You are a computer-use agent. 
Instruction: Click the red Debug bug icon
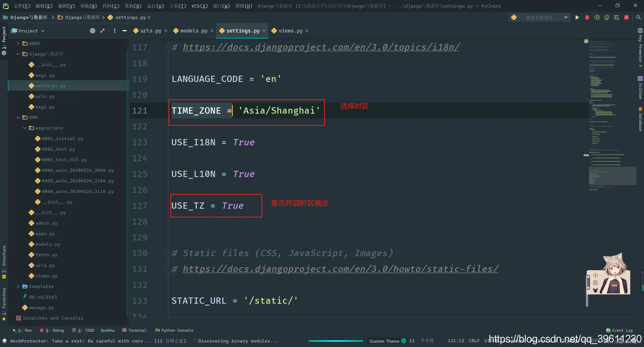tap(587, 17)
